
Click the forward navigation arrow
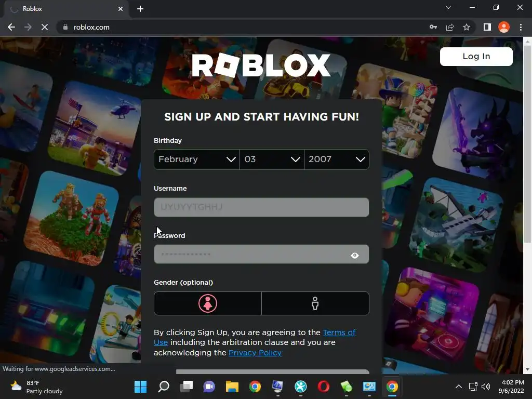point(28,27)
